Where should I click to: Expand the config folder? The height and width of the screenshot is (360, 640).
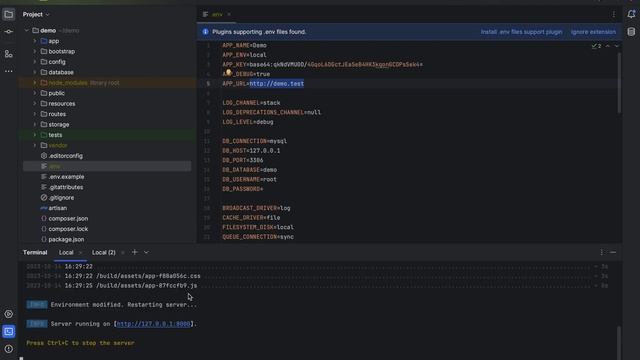click(x=35, y=62)
